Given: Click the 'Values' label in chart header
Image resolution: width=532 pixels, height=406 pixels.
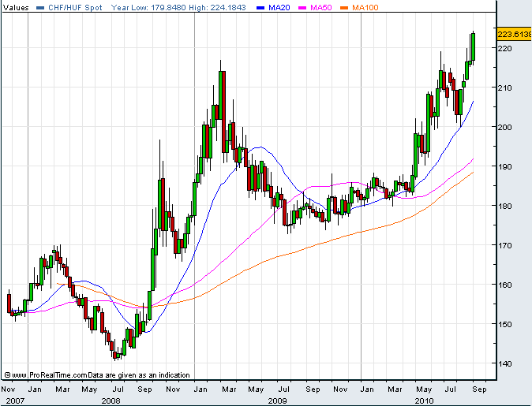Looking at the screenshot, I should pyautogui.click(x=16, y=7).
